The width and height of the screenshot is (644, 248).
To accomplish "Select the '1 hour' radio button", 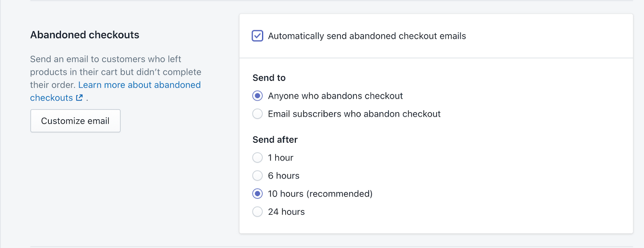I will click(258, 158).
